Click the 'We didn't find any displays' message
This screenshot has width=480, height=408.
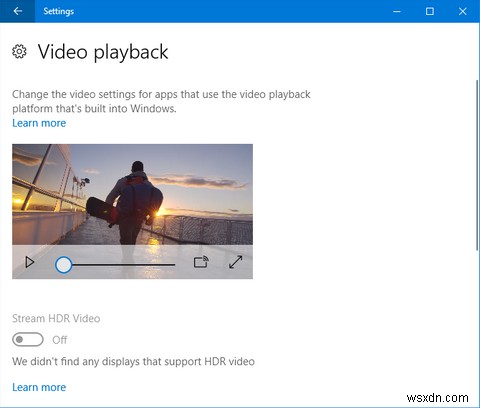click(133, 361)
